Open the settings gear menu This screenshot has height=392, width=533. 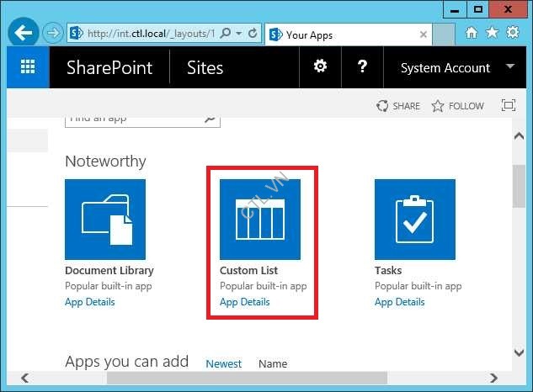(x=320, y=67)
